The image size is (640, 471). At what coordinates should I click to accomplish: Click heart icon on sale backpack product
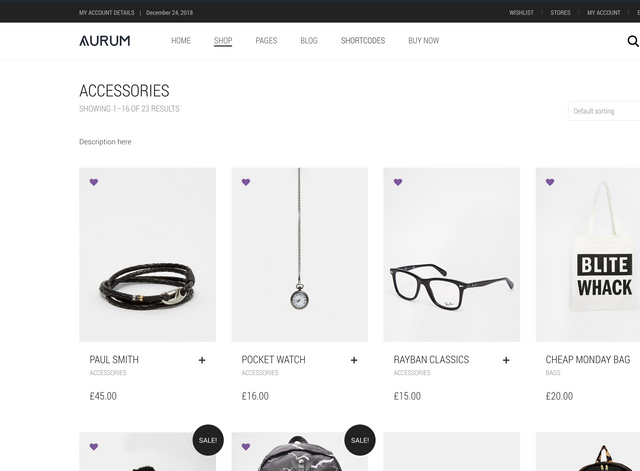[x=246, y=447]
